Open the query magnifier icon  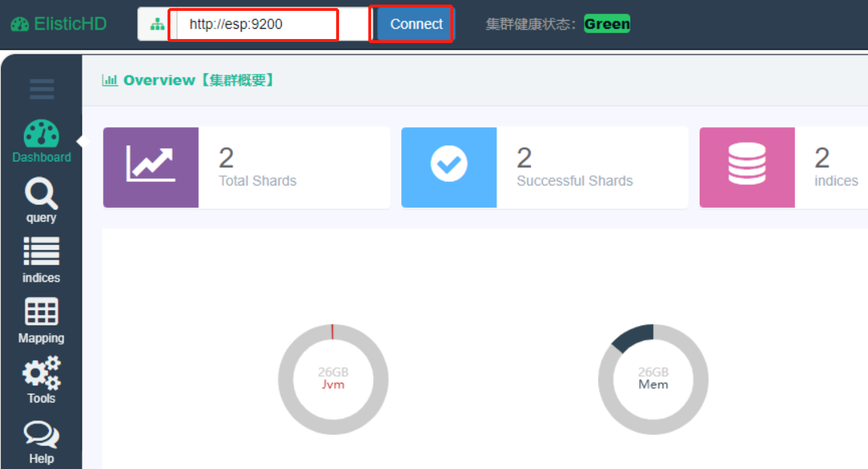[41, 194]
